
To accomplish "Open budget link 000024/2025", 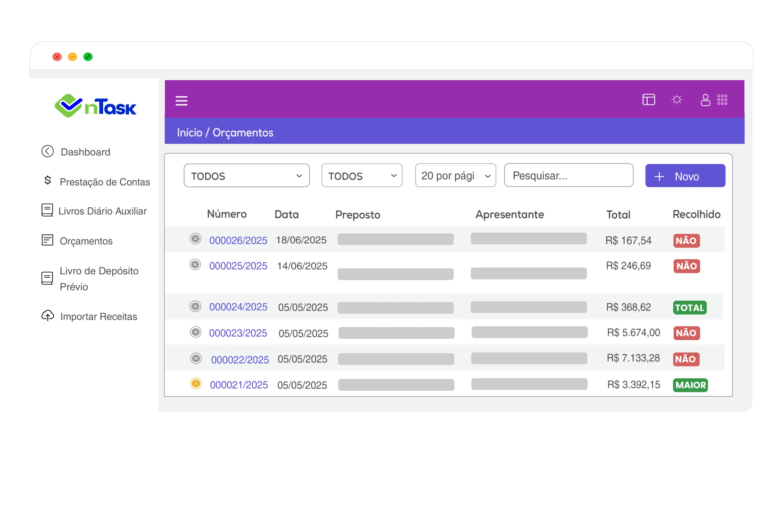I will pos(238,307).
